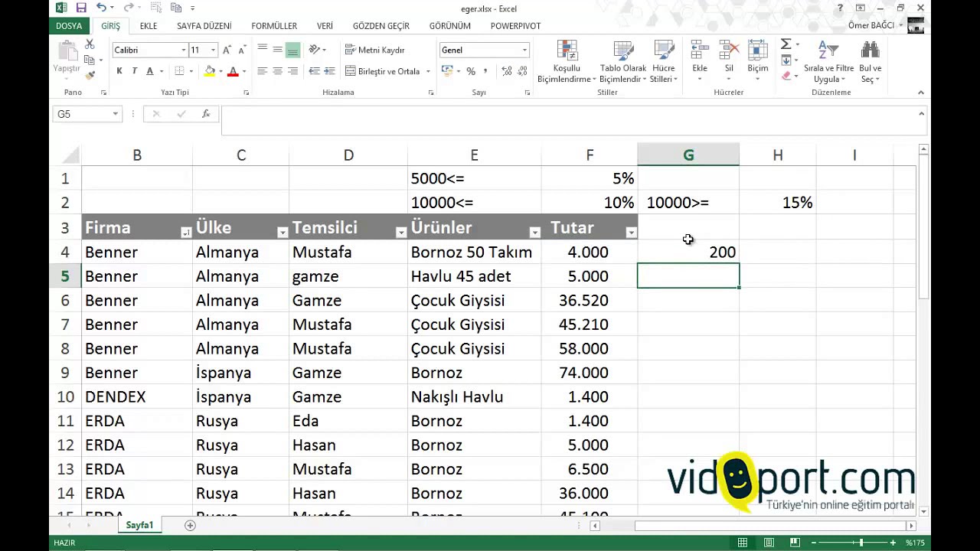Viewport: 980px width, 551px height.
Task: Decrease decimal places
Action: (x=523, y=71)
